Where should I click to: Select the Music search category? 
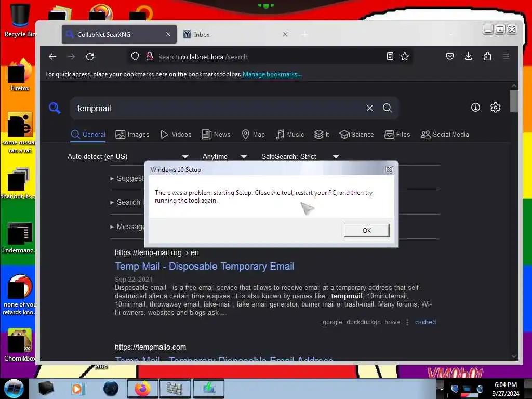click(x=290, y=135)
